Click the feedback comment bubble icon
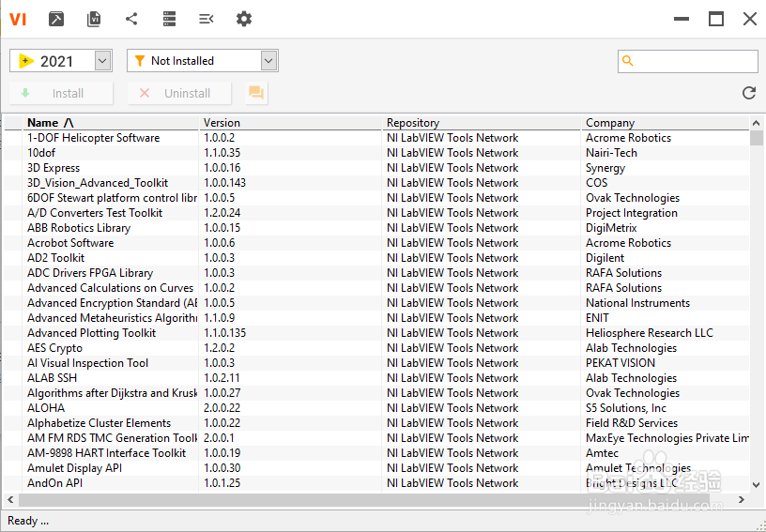Viewport: 766px width, 532px height. 256,93
